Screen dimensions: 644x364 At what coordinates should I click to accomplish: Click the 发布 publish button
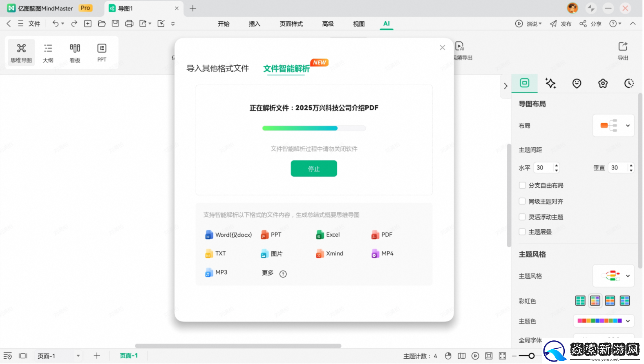561,24
